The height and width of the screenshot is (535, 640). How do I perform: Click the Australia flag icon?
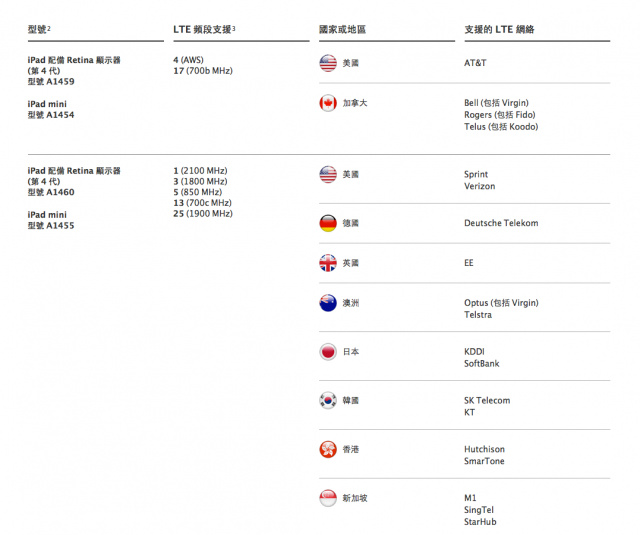tap(328, 303)
